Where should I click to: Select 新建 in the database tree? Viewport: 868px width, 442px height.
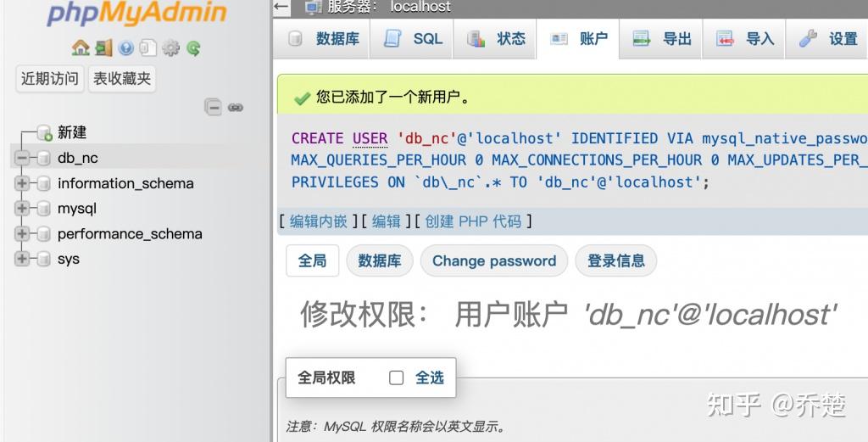[72, 132]
